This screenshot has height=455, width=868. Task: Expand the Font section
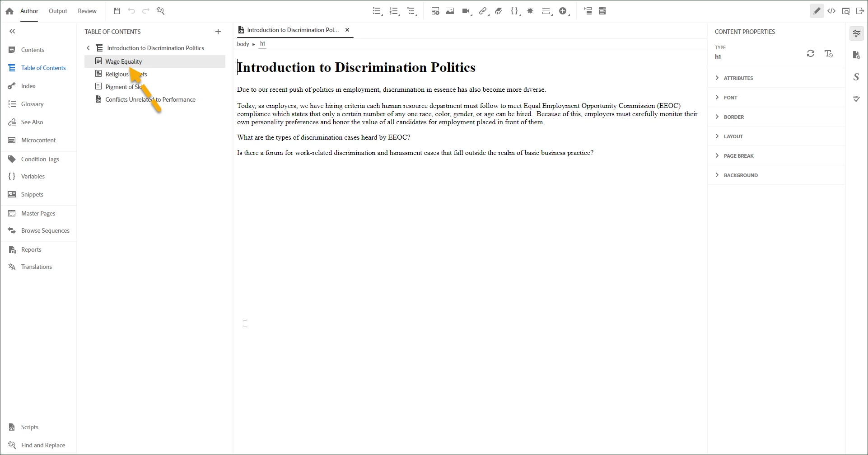(776, 98)
